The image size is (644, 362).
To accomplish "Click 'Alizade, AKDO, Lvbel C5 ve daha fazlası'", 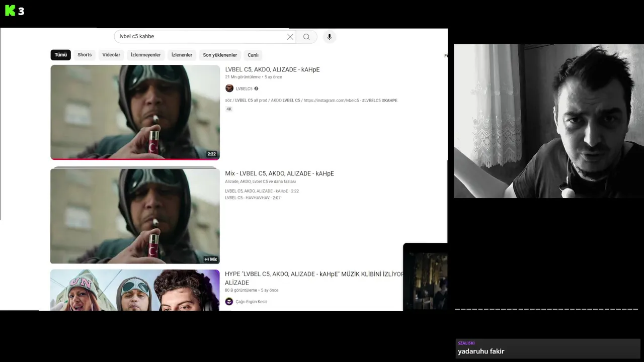I will click(x=260, y=182).
